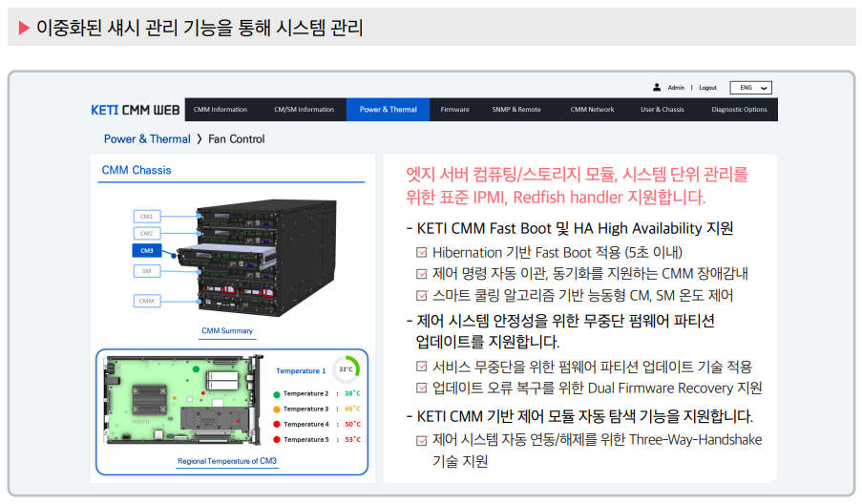Screen dimensions: 862x504
Task: Toggle the Hibernation Fast Boot checkbox
Action: point(422,253)
